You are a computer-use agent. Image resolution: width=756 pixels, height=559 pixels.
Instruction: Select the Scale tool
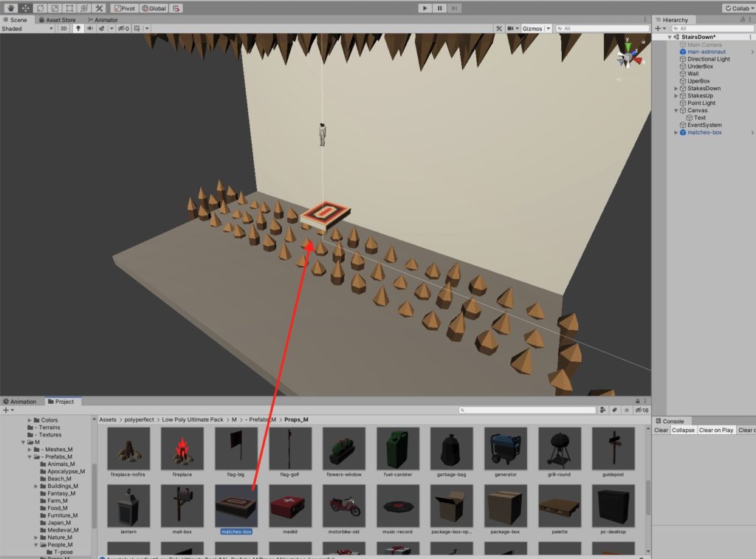coord(54,8)
